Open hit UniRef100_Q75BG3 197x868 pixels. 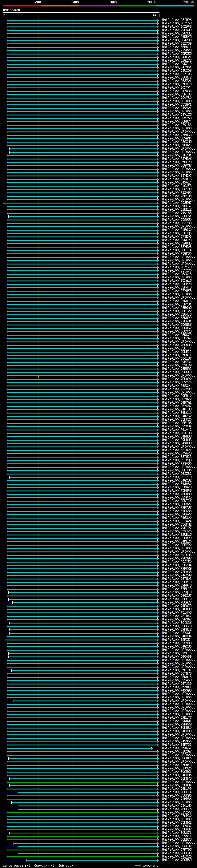(177, 135)
